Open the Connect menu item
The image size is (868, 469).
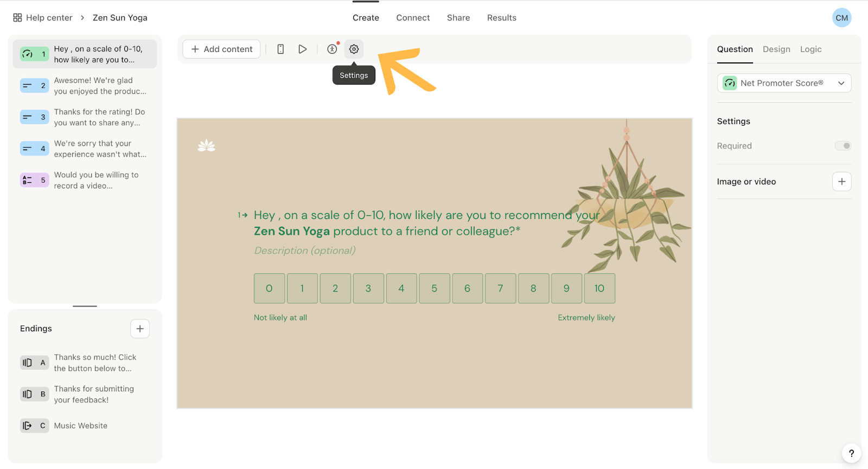(x=413, y=18)
